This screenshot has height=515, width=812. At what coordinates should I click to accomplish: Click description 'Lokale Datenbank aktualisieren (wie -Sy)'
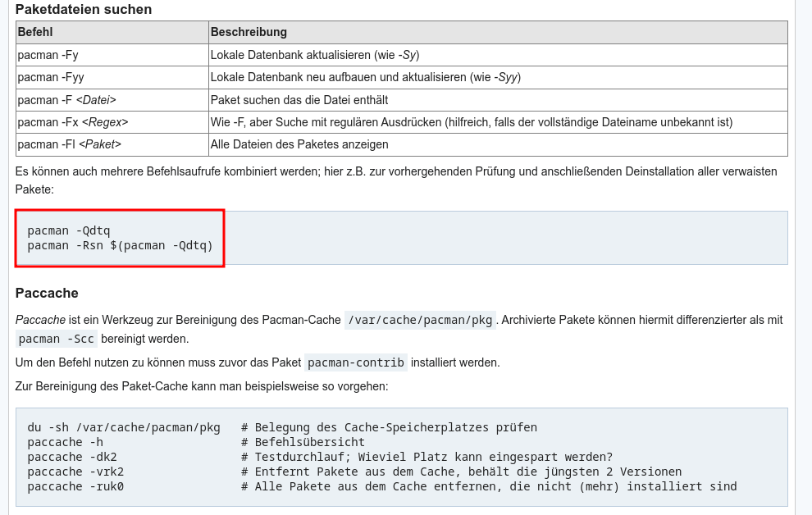coord(315,55)
